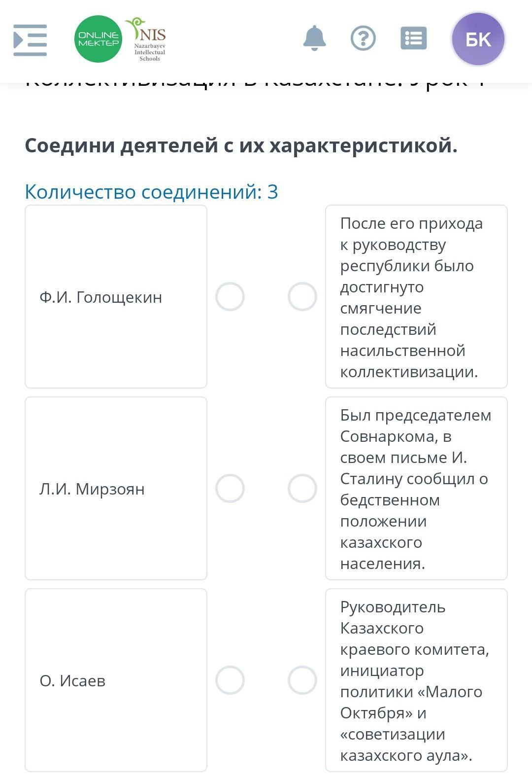Click the Ф.И. Голощекин card

116,297
